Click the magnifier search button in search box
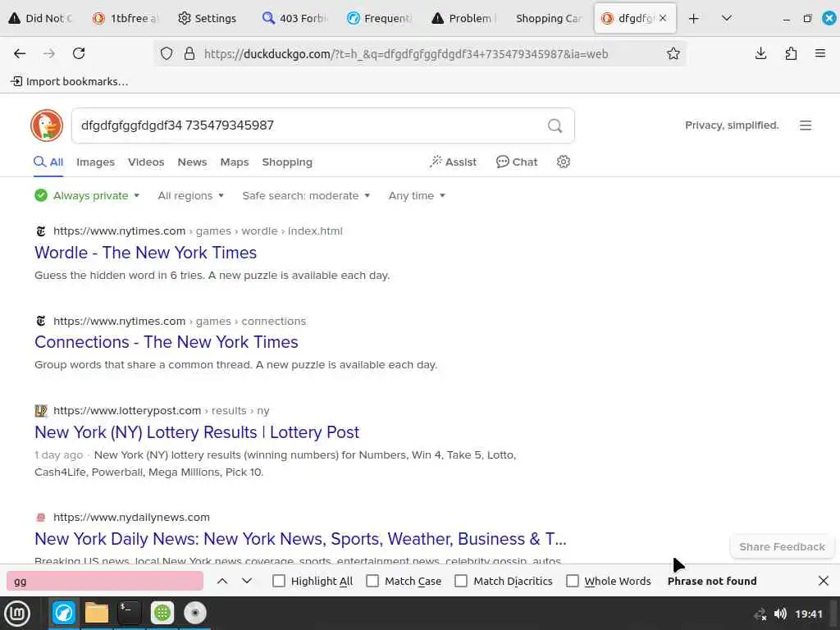The height and width of the screenshot is (630, 840). click(555, 126)
